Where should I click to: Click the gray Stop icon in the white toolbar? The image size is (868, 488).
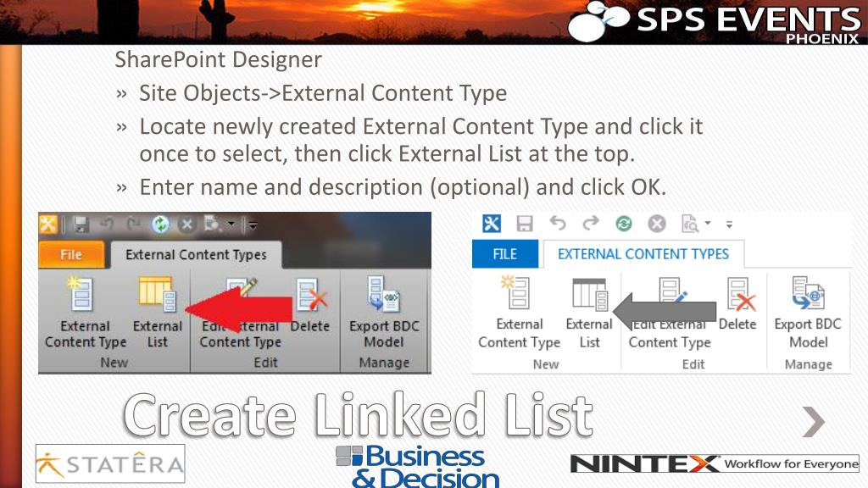click(x=657, y=224)
